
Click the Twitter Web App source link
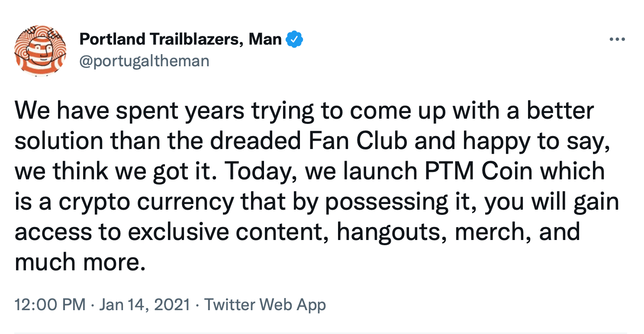coord(265,305)
